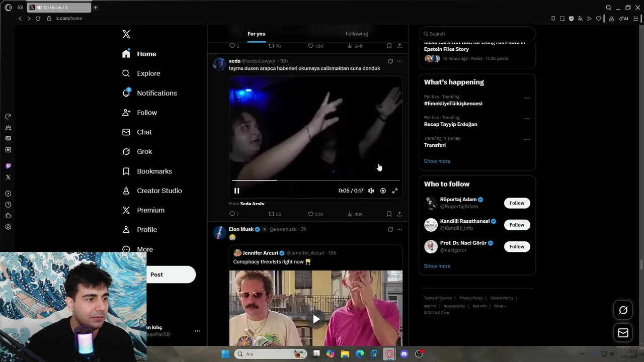Open the Chat section

[x=137, y=132]
